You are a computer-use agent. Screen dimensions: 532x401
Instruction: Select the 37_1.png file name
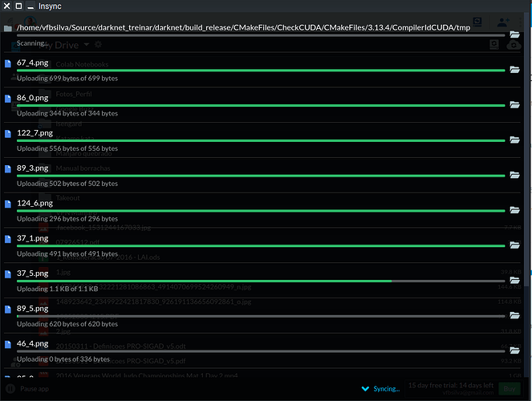[33, 238]
